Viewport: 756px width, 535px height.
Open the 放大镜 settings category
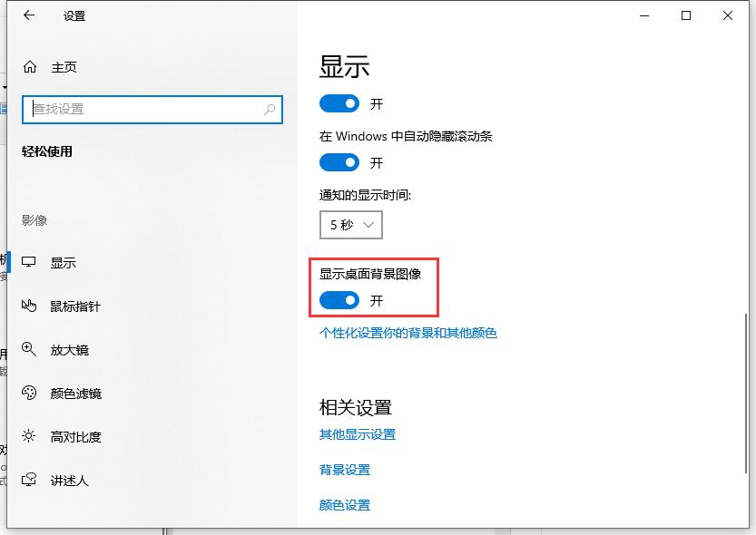70,350
